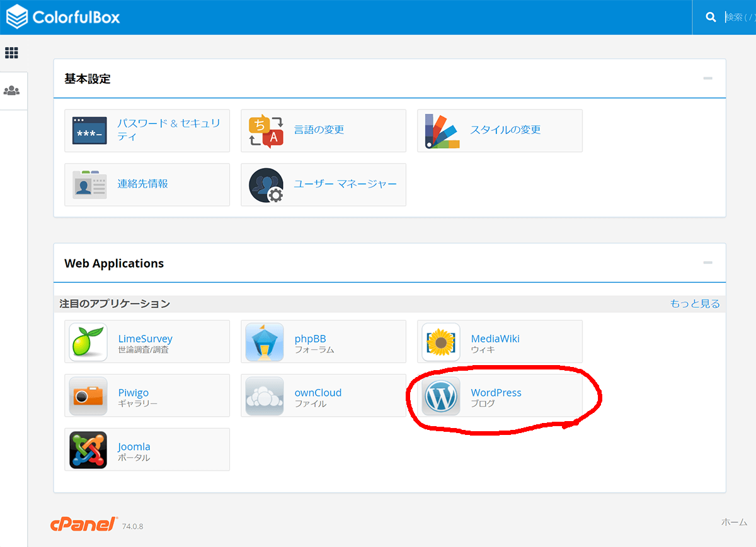This screenshot has width=756, height=547.
Task: Open the Joomla application link
Action: click(134, 447)
